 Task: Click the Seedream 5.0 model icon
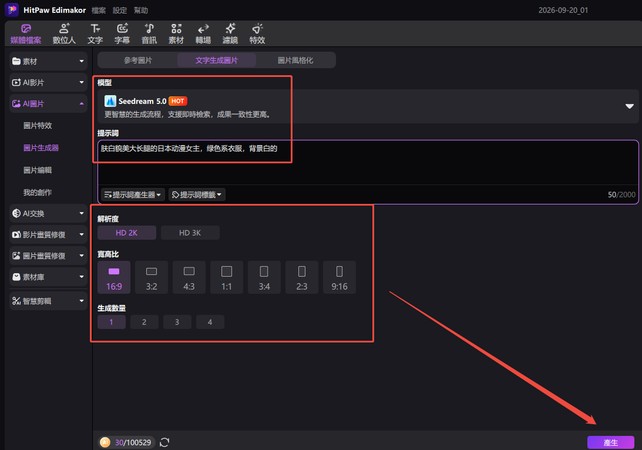click(x=110, y=101)
